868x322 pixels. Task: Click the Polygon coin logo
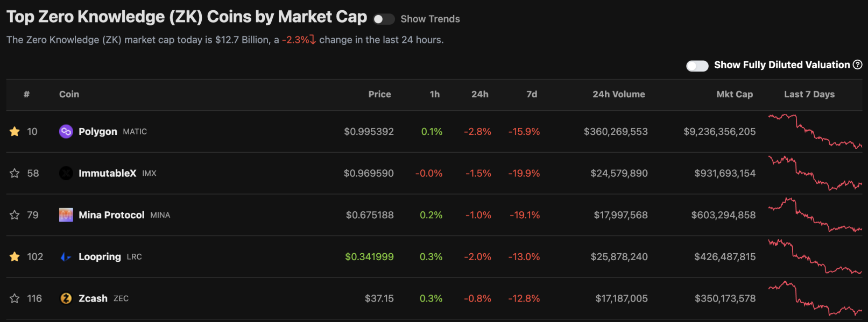tap(66, 131)
